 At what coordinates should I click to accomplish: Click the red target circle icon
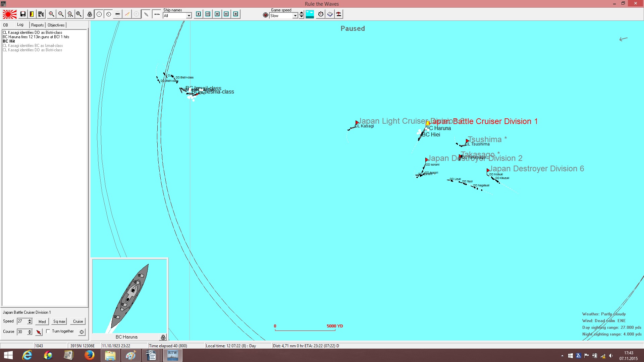(x=266, y=15)
